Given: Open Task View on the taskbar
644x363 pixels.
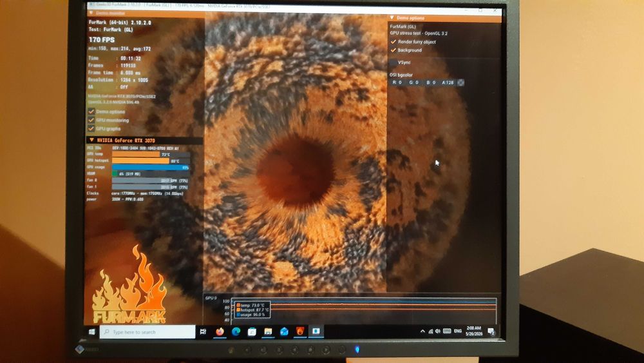Looking at the screenshot, I should (x=203, y=331).
